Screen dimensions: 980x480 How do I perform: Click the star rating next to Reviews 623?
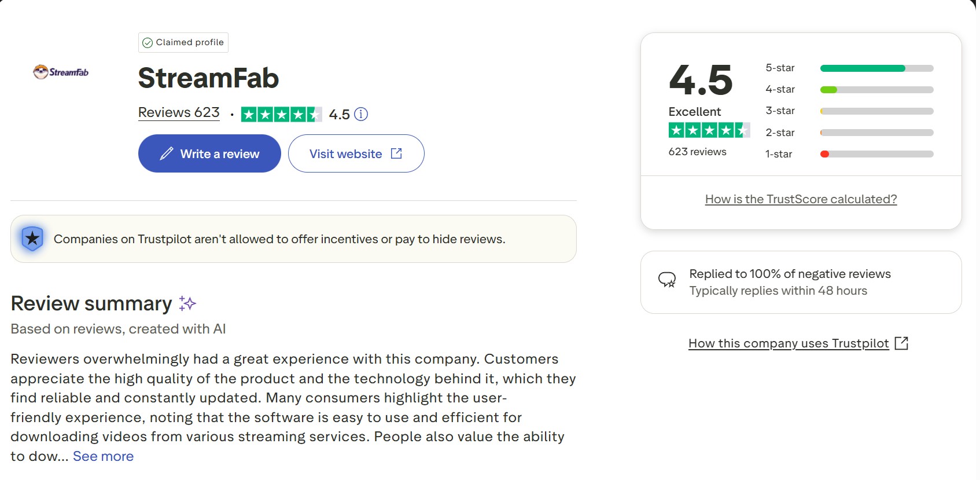click(x=282, y=113)
